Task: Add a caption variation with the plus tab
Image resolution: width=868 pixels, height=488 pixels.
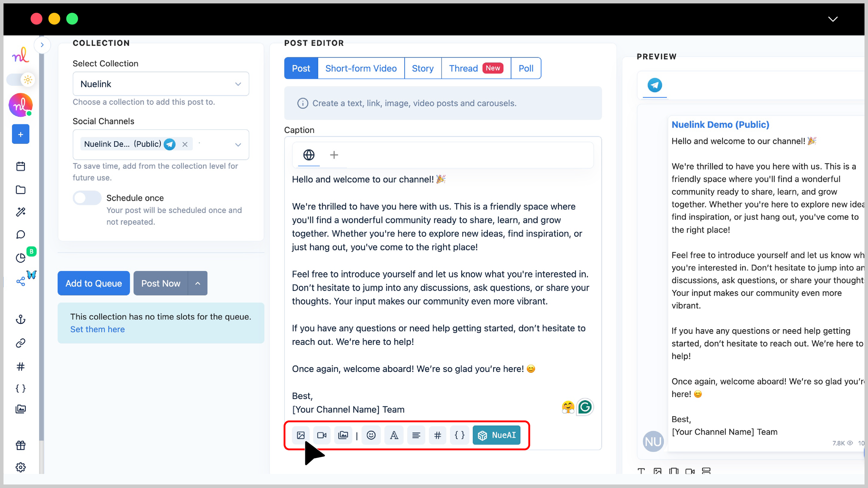Action: [x=334, y=155]
